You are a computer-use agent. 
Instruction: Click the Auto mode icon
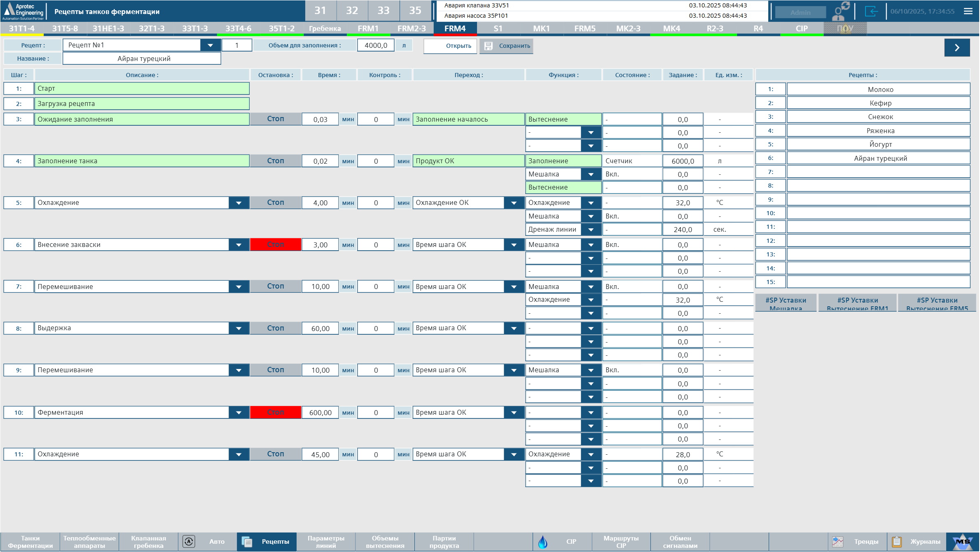click(189, 542)
